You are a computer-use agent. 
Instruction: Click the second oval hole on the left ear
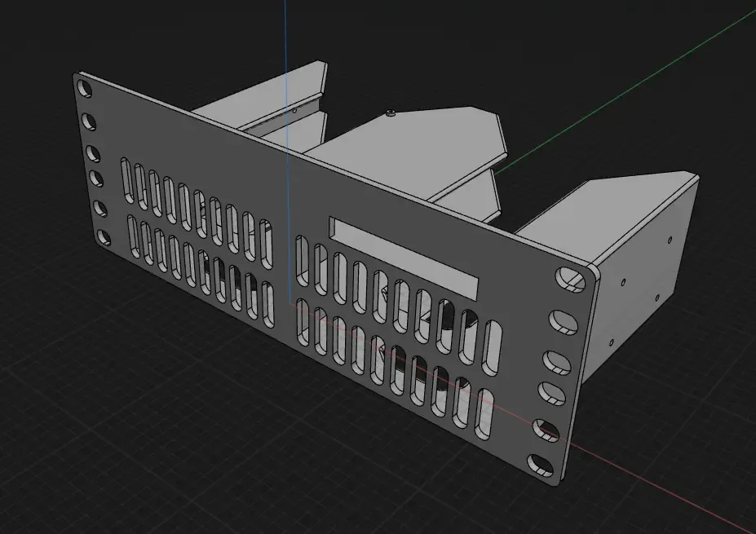pyautogui.click(x=90, y=122)
